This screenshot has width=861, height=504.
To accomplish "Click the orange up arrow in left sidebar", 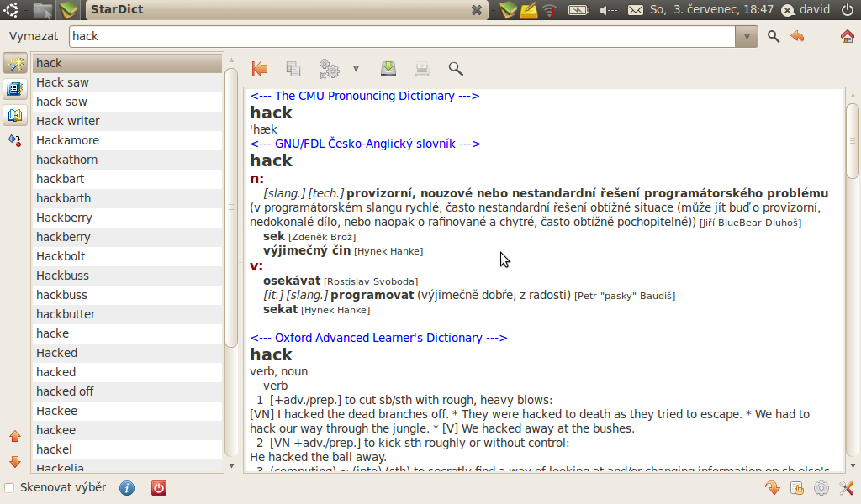I will [15, 437].
